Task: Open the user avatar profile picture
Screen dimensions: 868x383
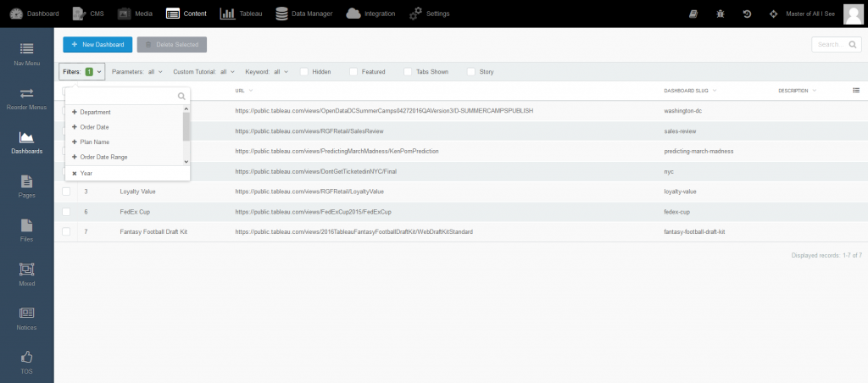Action: coord(853,14)
